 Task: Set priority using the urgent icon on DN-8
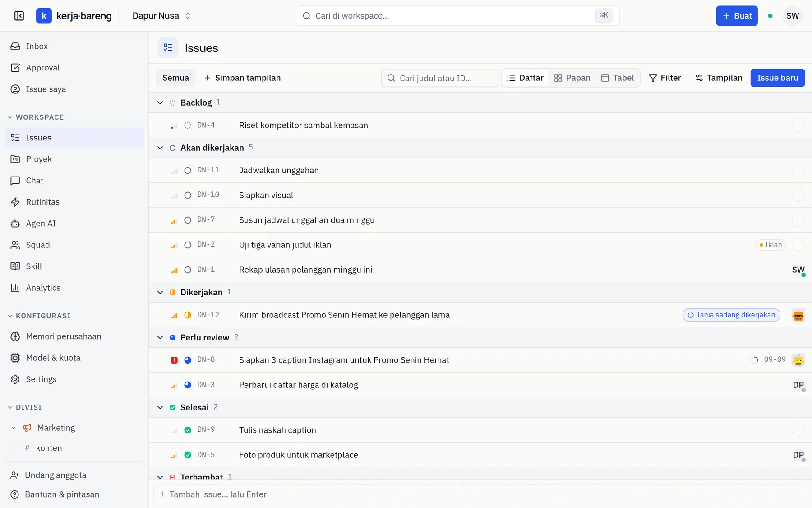tap(174, 360)
